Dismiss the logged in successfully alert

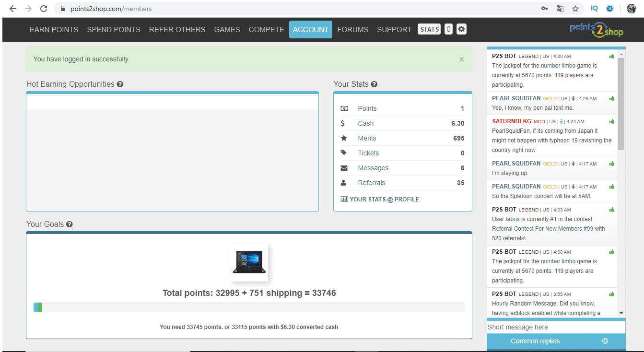click(x=461, y=59)
